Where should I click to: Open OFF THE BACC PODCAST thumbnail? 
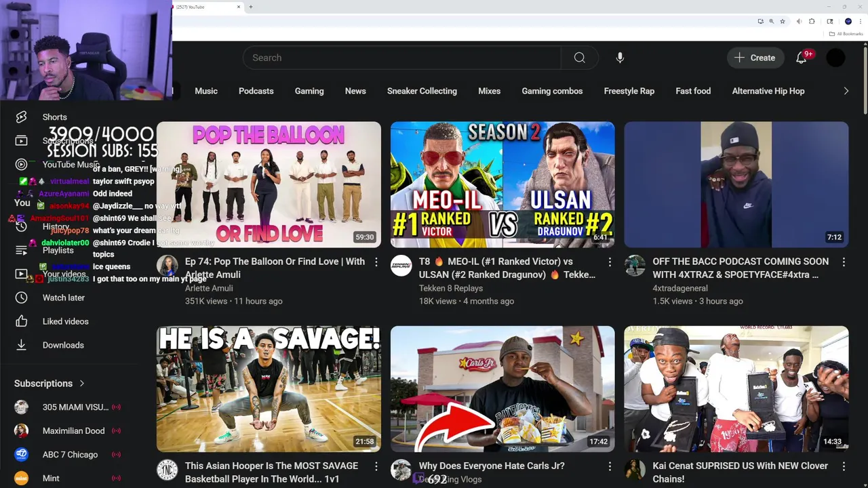(736, 185)
